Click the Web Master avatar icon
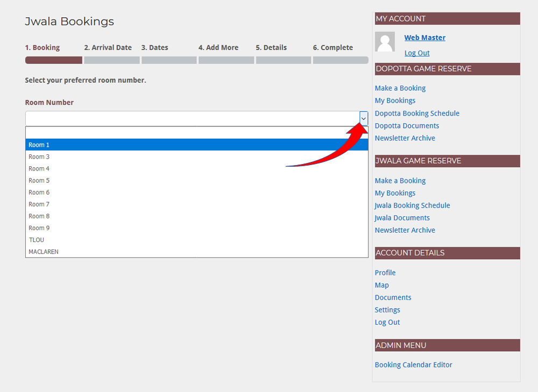 (385, 42)
